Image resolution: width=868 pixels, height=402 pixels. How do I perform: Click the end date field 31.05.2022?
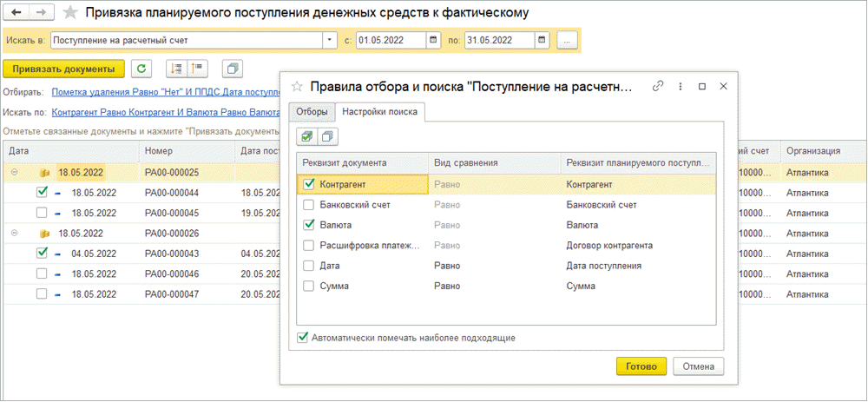pyautogui.click(x=499, y=40)
